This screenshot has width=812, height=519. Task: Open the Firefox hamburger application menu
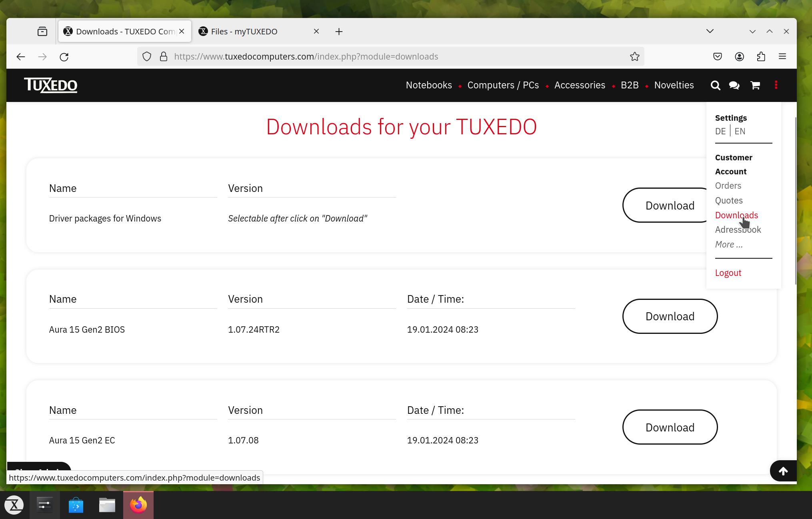pyautogui.click(x=782, y=57)
